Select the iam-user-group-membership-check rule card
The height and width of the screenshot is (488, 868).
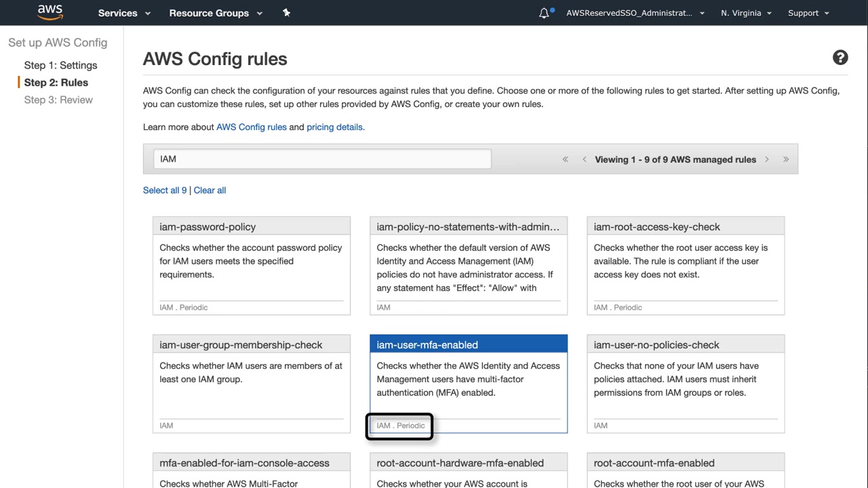251,383
